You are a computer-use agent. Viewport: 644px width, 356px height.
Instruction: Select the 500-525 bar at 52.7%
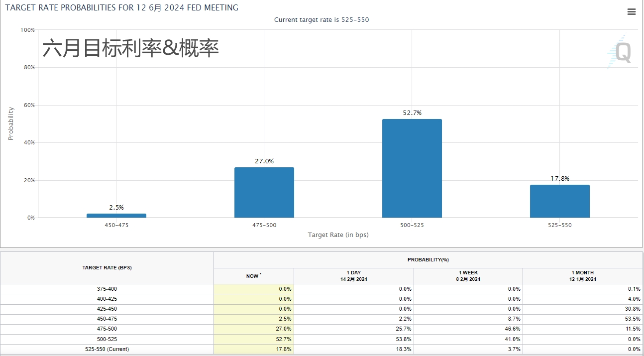pos(412,168)
